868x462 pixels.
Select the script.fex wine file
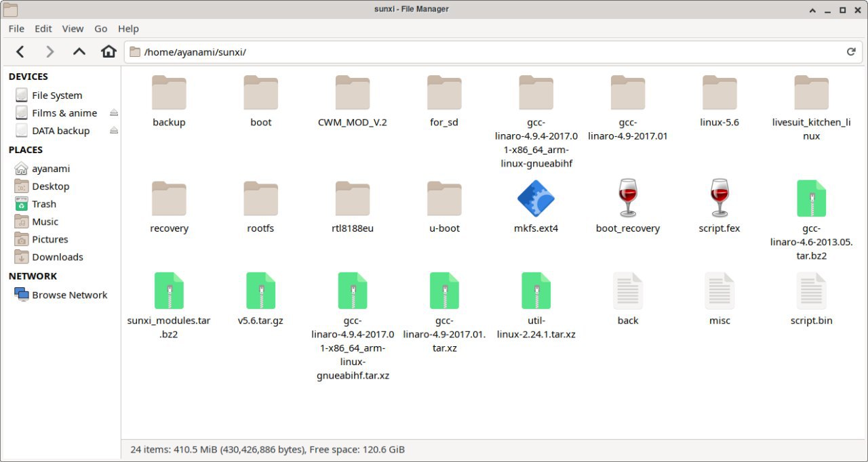point(719,207)
